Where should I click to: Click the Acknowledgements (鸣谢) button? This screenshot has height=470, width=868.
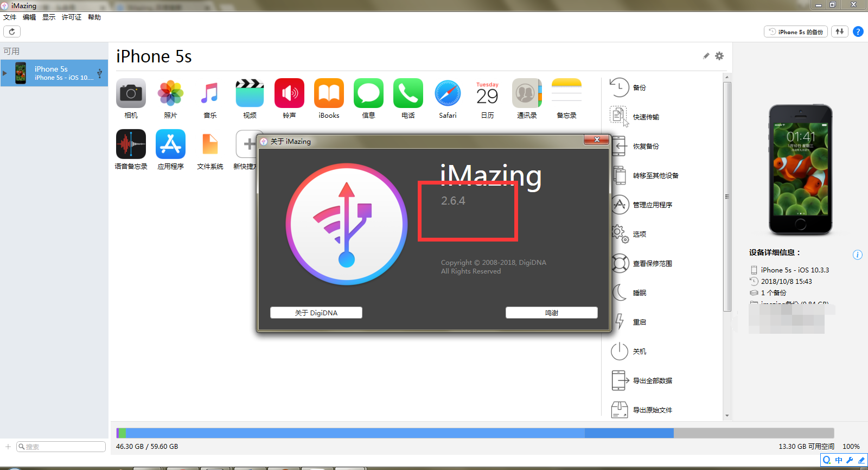pyautogui.click(x=552, y=313)
